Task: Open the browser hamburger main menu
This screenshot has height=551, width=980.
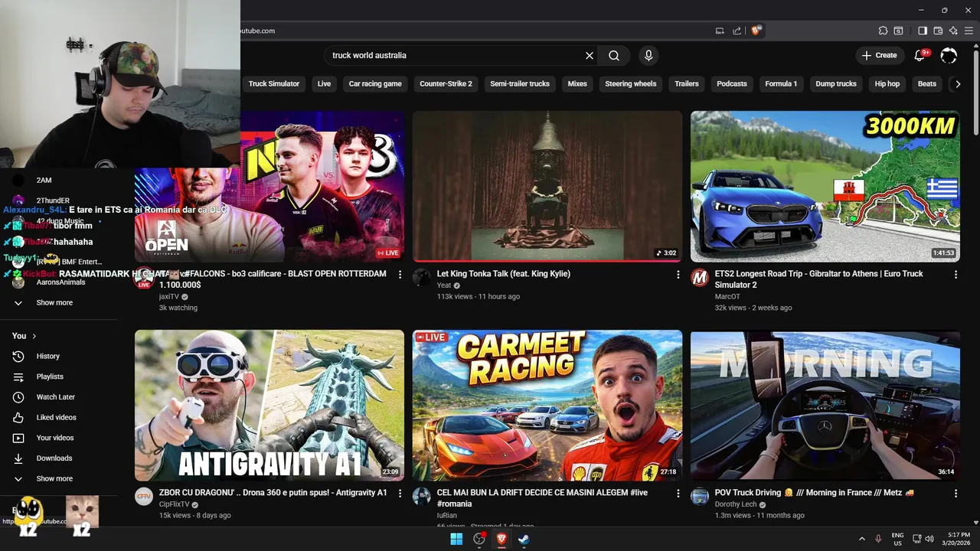Action: (x=969, y=31)
